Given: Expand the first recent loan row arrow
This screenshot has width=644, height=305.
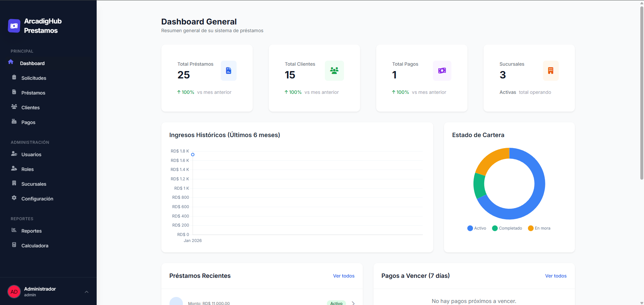Looking at the screenshot, I should point(353,303).
